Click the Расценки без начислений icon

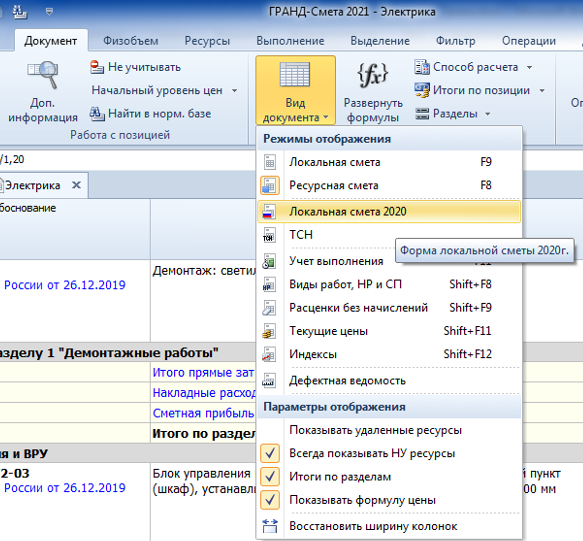point(269,308)
